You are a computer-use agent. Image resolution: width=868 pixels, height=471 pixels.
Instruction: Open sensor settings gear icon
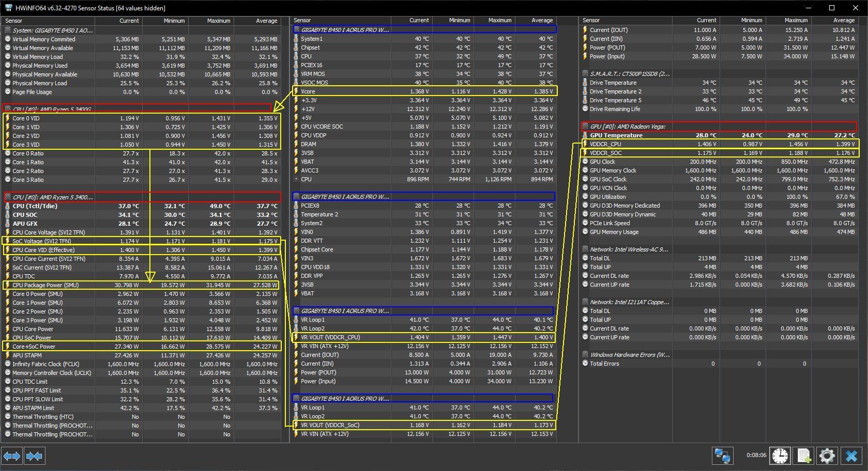click(827, 456)
